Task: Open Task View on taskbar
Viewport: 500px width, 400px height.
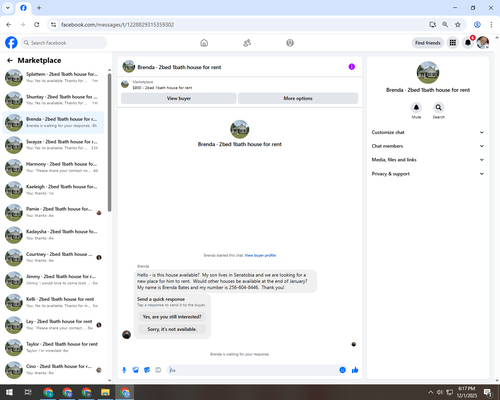Action: 28,392
